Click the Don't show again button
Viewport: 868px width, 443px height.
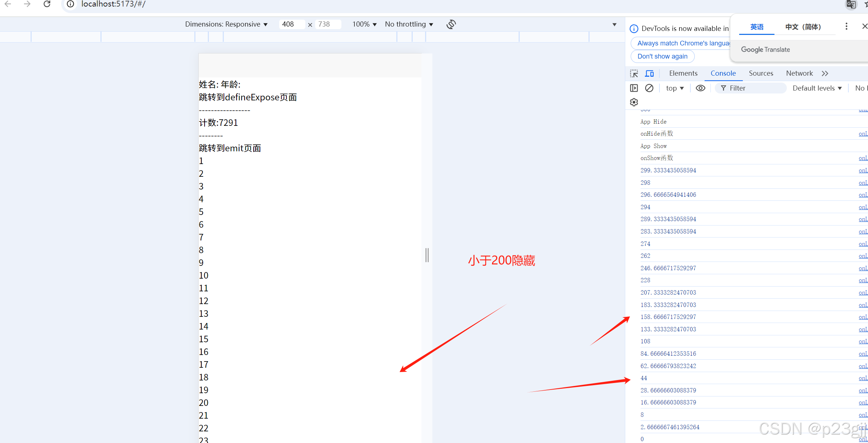[662, 56]
